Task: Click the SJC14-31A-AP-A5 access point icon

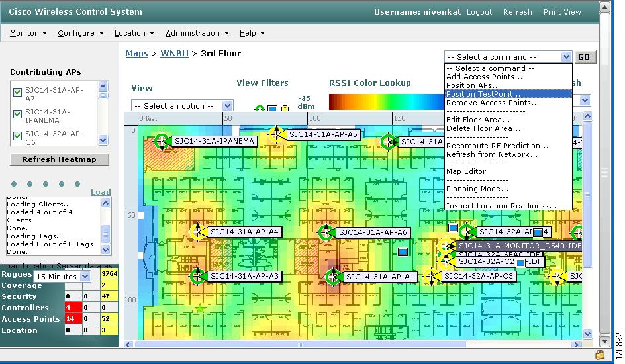Action: pyautogui.click(x=276, y=134)
